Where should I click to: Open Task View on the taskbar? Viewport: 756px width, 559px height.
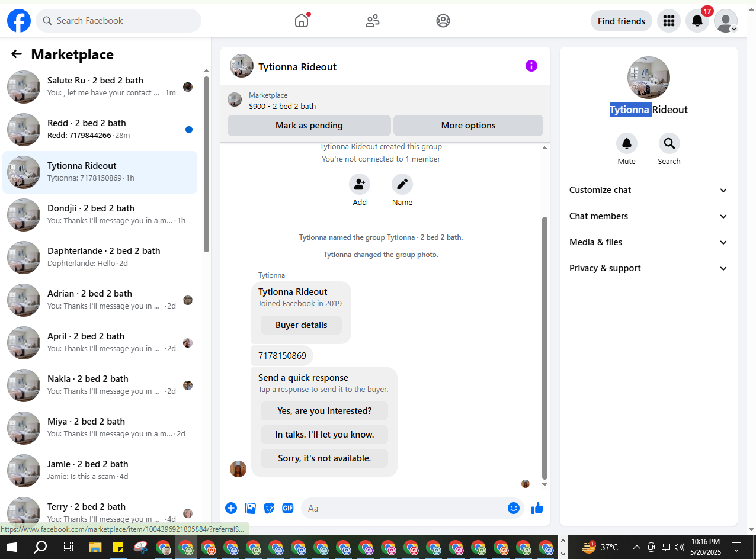coord(69,547)
